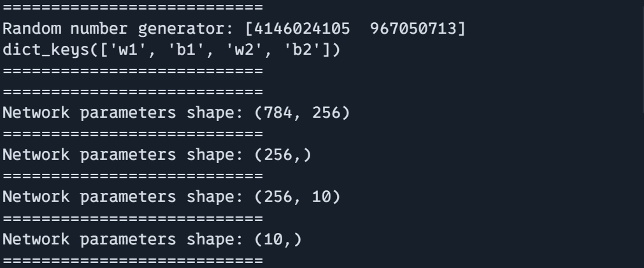Select the number 4146024105 in output
Screen dimensions: 644x268
tap(302, 29)
